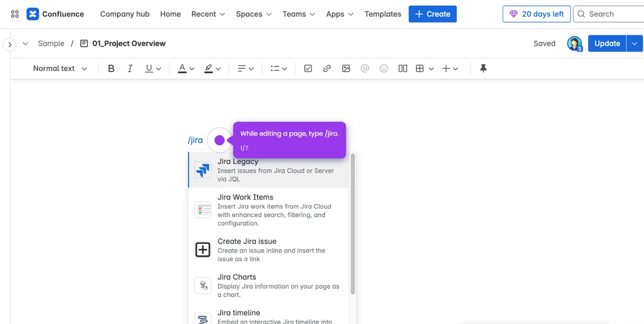The image size is (644, 324).
Task: Apply underline formatting
Action: tap(149, 68)
